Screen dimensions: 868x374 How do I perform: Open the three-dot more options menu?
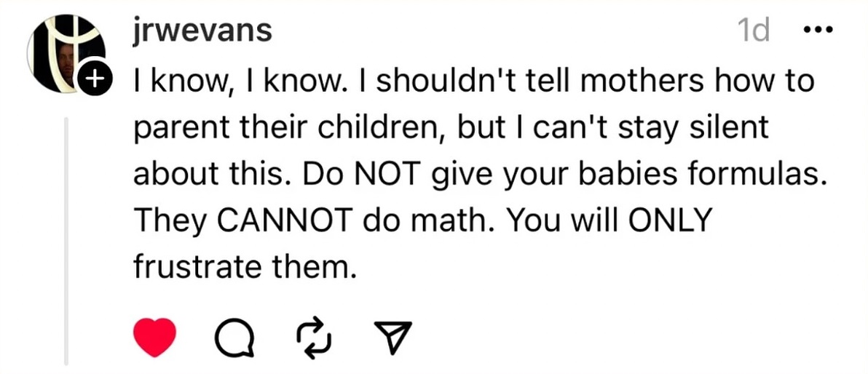pos(816,31)
